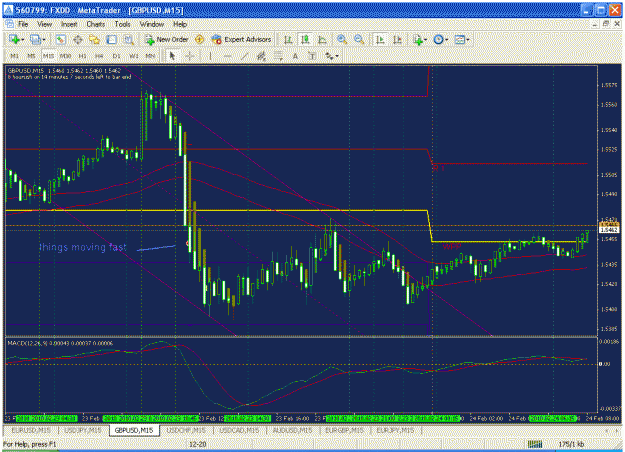Select the Equidistant Channel tool
625x452 pixels.
(x=261, y=56)
